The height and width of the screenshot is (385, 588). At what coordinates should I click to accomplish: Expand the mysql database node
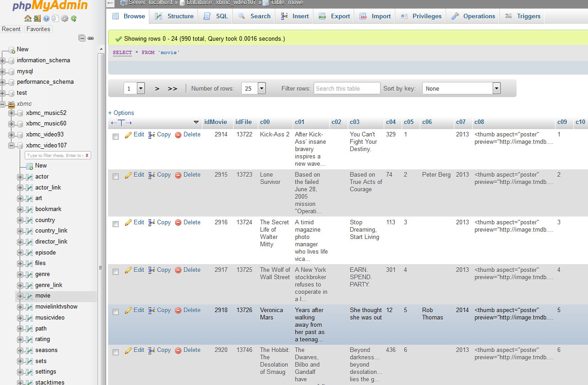pos(3,71)
